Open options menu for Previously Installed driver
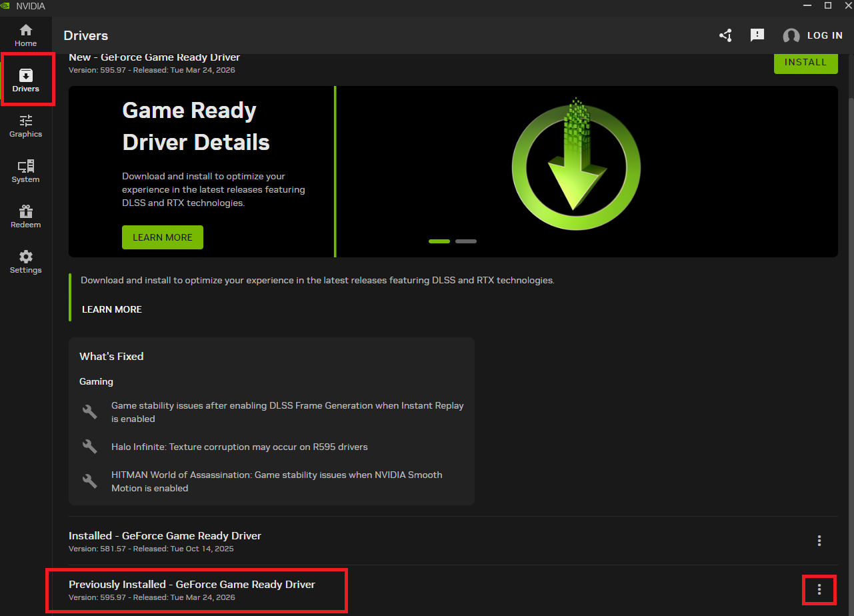The height and width of the screenshot is (616, 854). [819, 589]
